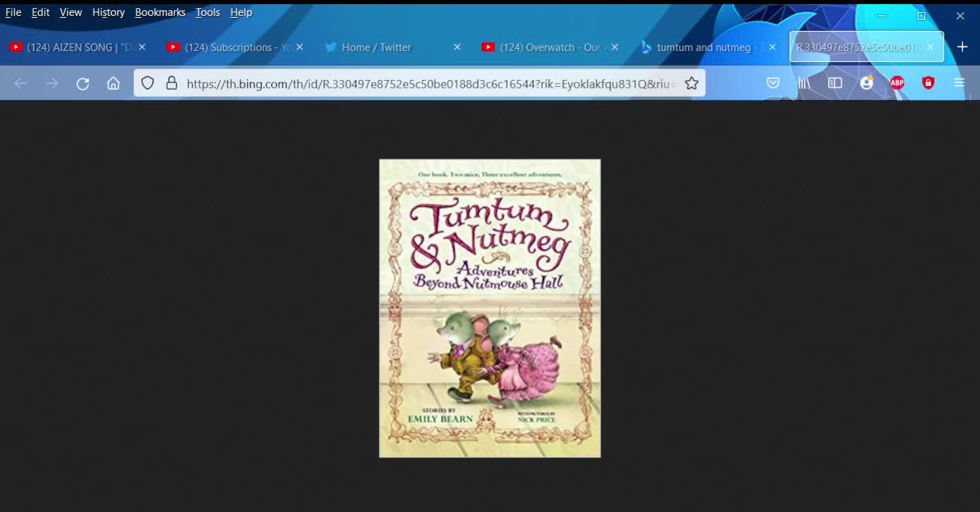Open tracking protection shield in address bar
980x512 pixels.
point(148,83)
